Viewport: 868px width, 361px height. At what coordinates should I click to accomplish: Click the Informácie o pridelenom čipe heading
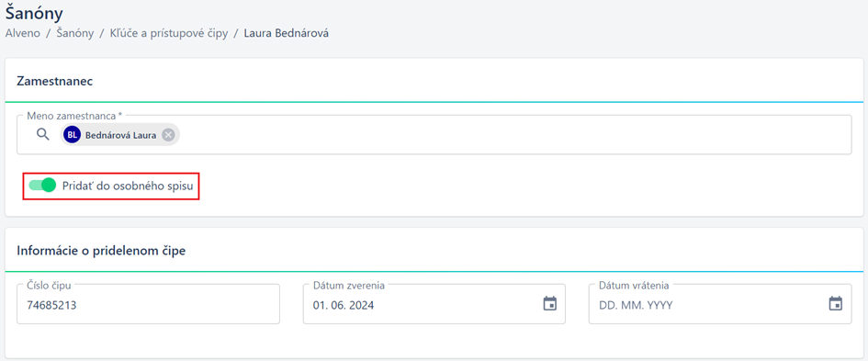coord(101,250)
